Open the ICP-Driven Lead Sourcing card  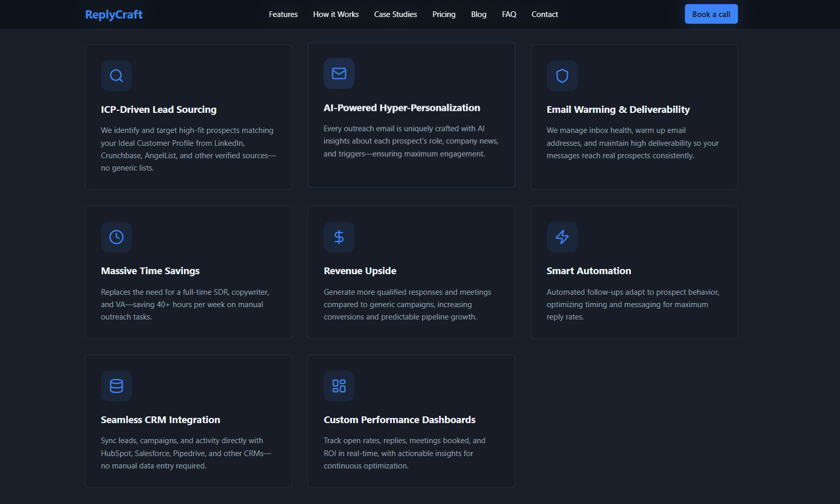(x=188, y=117)
